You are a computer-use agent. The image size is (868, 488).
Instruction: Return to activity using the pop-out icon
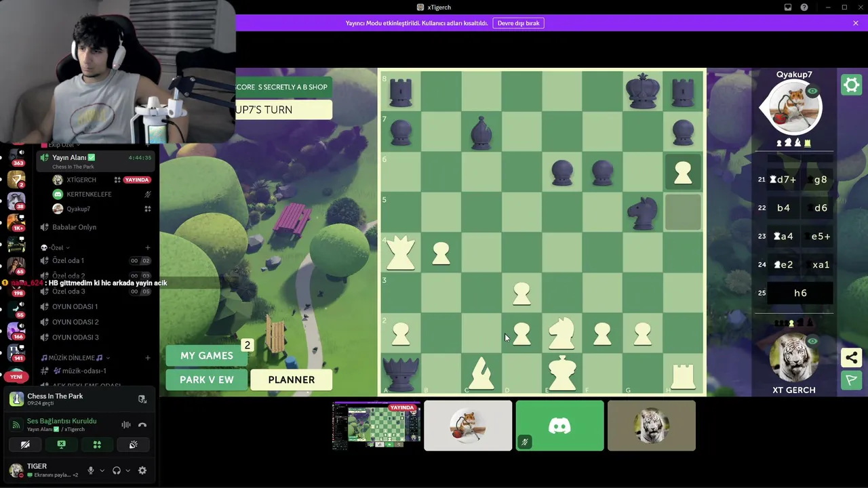point(142,399)
